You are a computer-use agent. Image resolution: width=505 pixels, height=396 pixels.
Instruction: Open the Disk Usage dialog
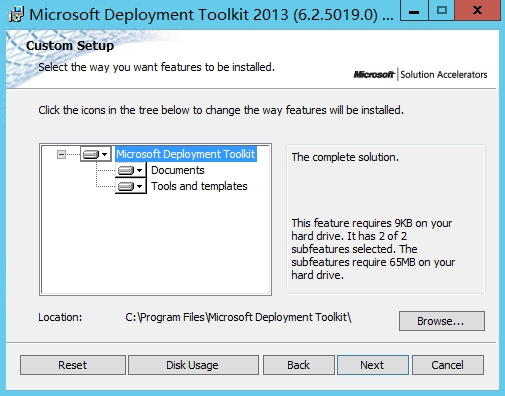coord(193,365)
